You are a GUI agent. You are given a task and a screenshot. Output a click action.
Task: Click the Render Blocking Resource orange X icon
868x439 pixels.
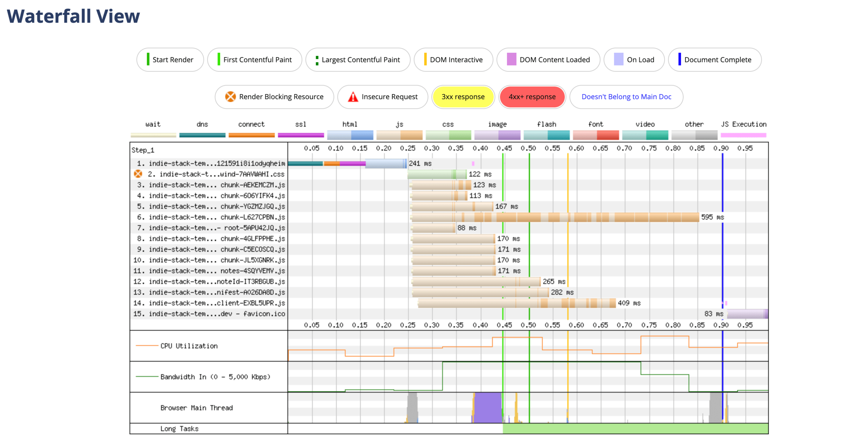click(230, 96)
